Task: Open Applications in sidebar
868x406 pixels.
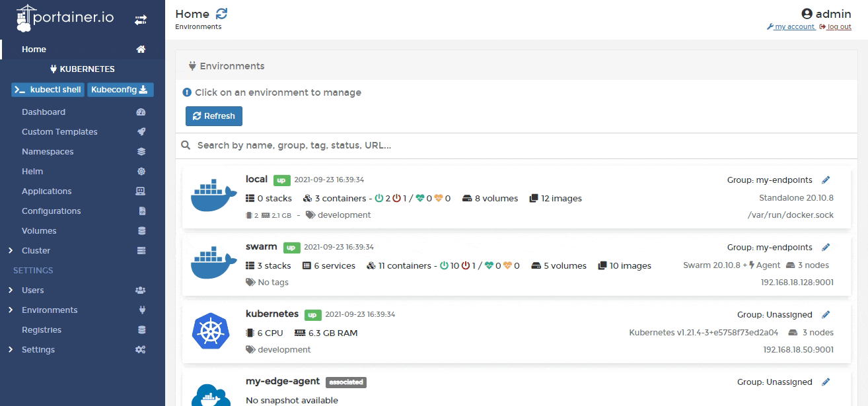Action: tap(47, 191)
